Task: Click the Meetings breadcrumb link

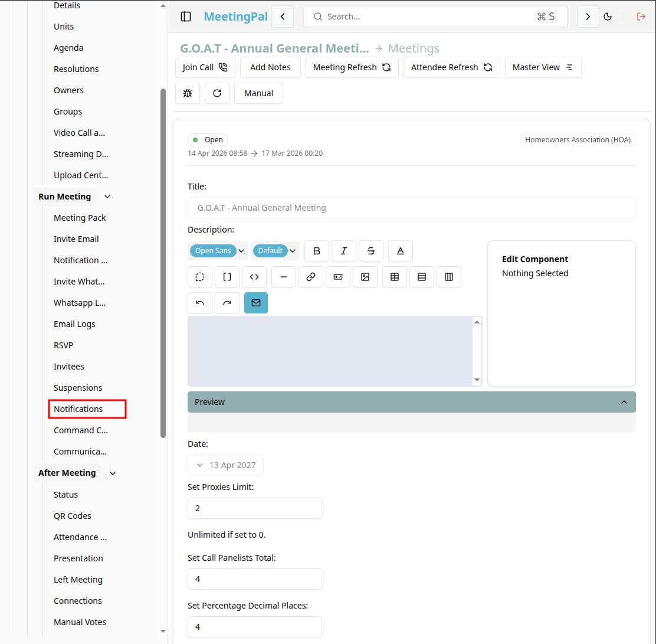Action: click(414, 48)
